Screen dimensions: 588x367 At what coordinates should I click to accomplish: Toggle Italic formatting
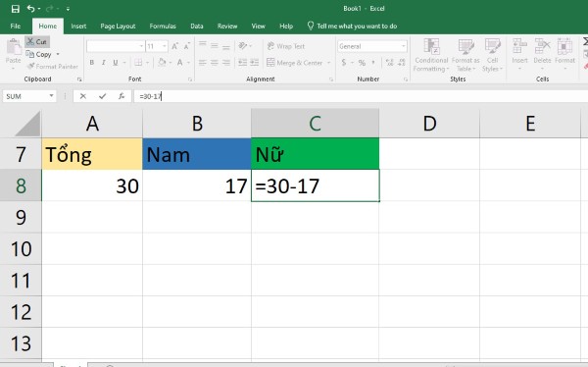point(104,63)
